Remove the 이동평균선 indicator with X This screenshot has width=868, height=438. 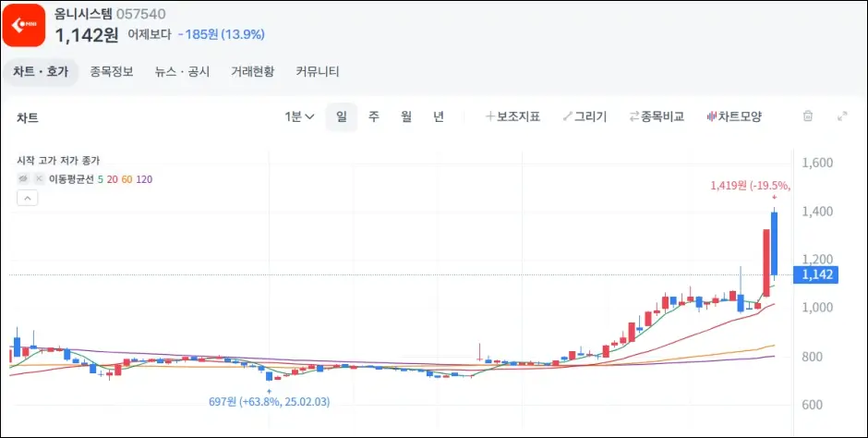(x=39, y=179)
